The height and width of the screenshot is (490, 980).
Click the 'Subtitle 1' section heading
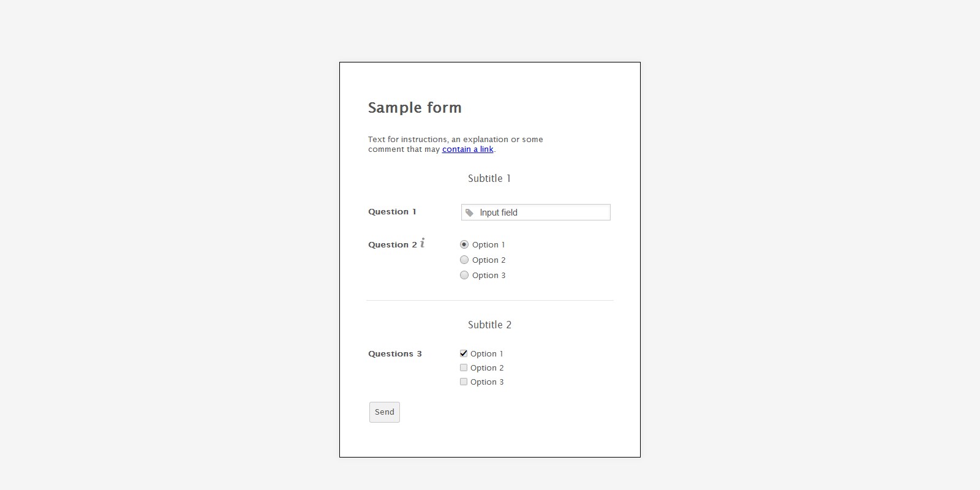489,178
